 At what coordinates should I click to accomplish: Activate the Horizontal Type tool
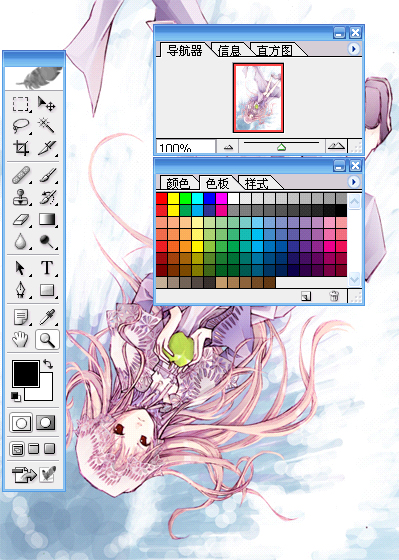tap(46, 268)
